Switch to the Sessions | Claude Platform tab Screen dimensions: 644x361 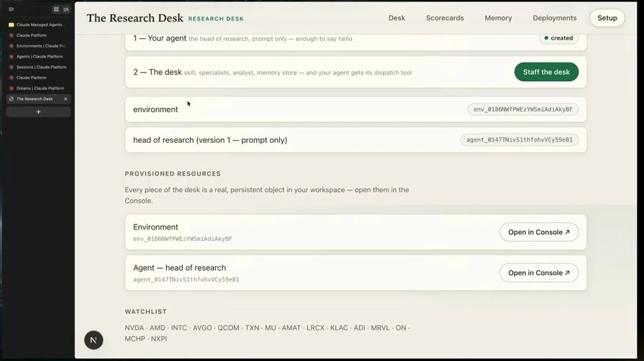click(38, 67)
